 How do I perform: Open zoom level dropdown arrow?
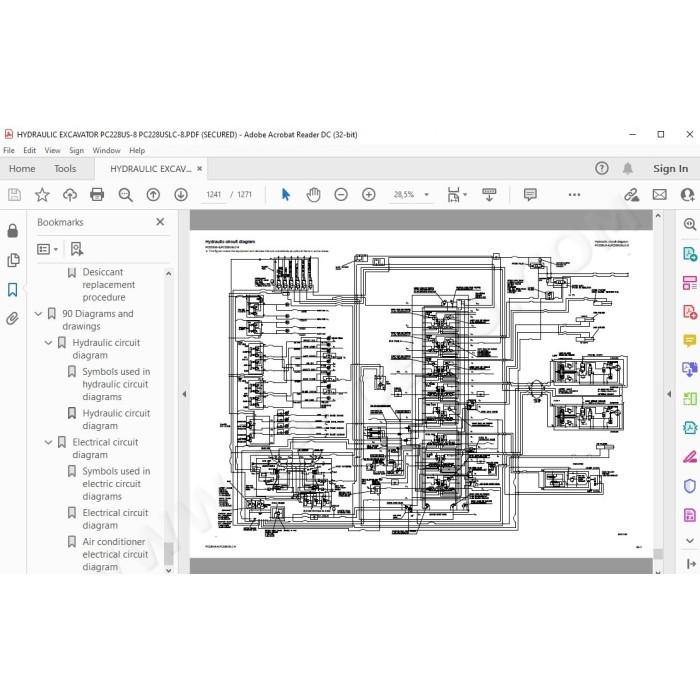pos(426,195)
